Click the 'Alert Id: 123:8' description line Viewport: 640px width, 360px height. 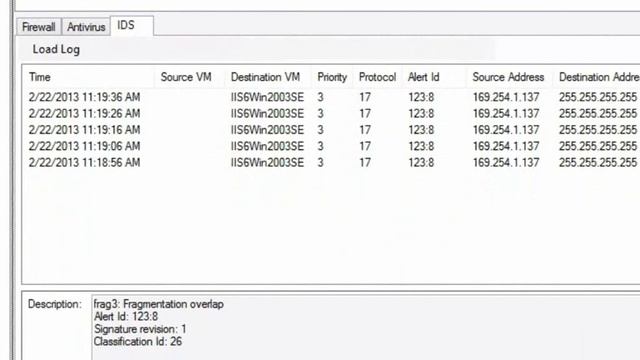[x=126, y=316]
